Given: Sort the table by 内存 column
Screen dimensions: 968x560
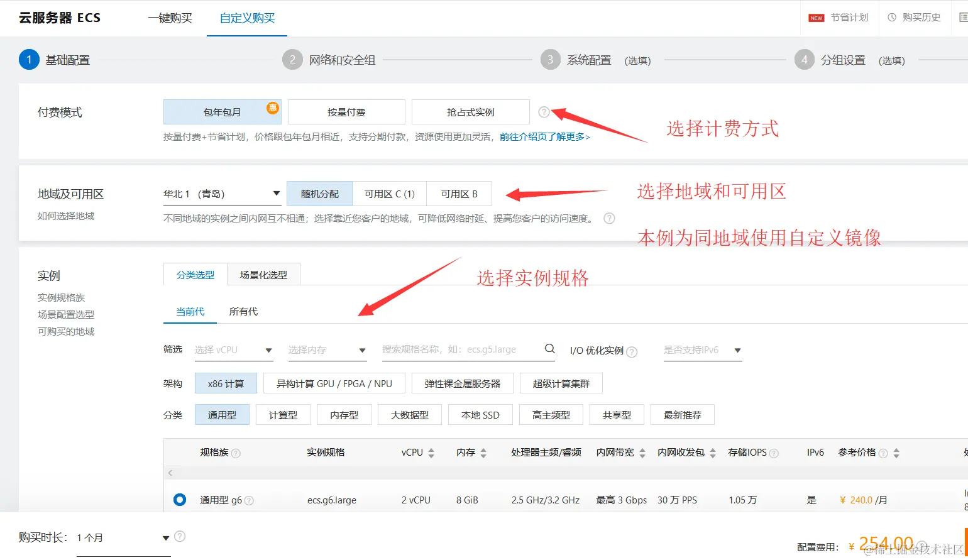Looking at the screenshot, I should click(x=483, y=453).
